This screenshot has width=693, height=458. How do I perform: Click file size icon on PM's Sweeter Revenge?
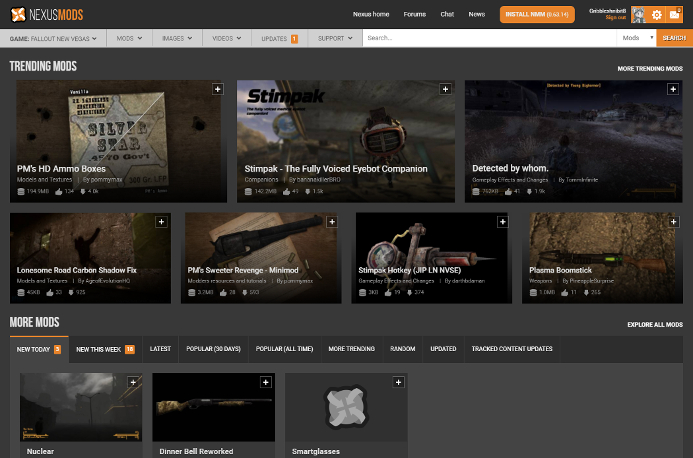pos(191,293)
